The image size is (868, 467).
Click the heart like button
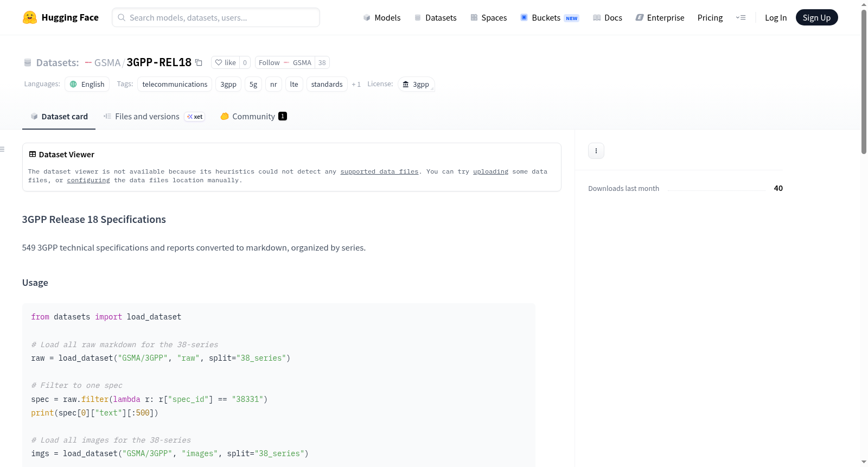[225, 62]
